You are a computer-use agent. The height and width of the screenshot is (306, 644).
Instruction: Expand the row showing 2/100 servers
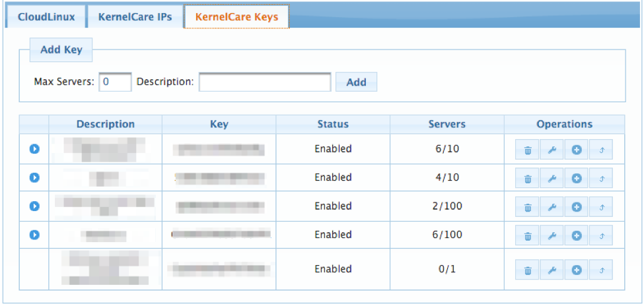(x=34, y=206)
